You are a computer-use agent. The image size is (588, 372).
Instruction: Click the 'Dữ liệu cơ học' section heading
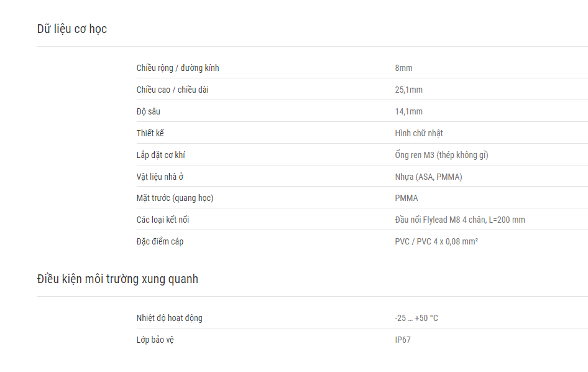click(72, 29)
